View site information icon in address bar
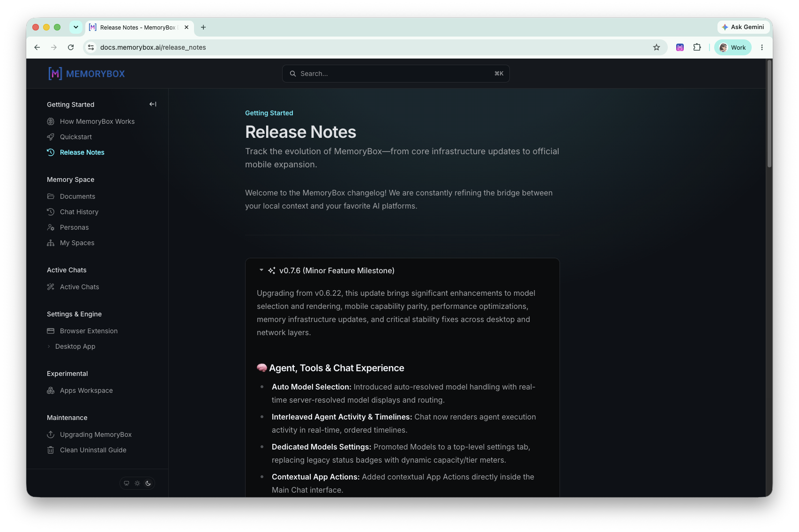799x532 pixels. point(91,47)
